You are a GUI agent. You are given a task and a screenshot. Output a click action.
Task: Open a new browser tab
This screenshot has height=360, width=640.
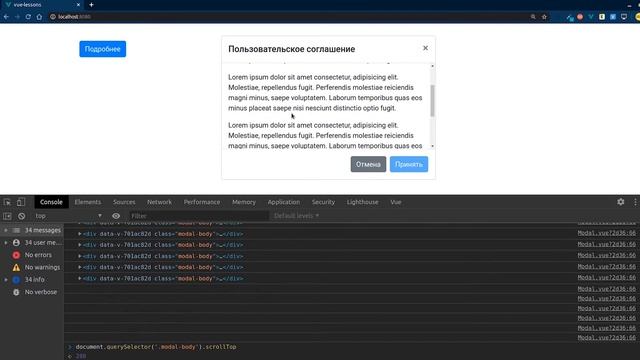91,5
